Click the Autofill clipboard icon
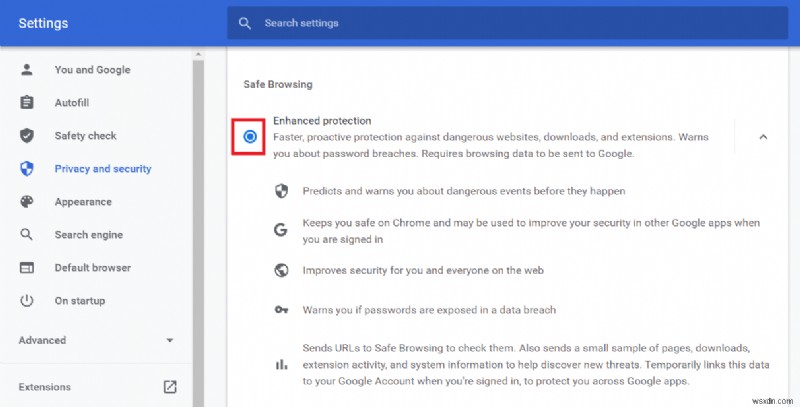800x407 pixels. coord(27,103)
